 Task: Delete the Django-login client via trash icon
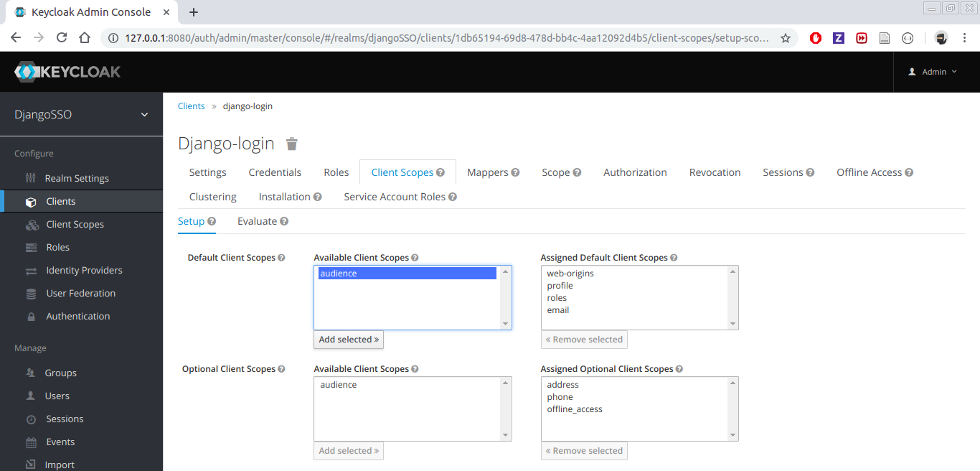point(291,144)
